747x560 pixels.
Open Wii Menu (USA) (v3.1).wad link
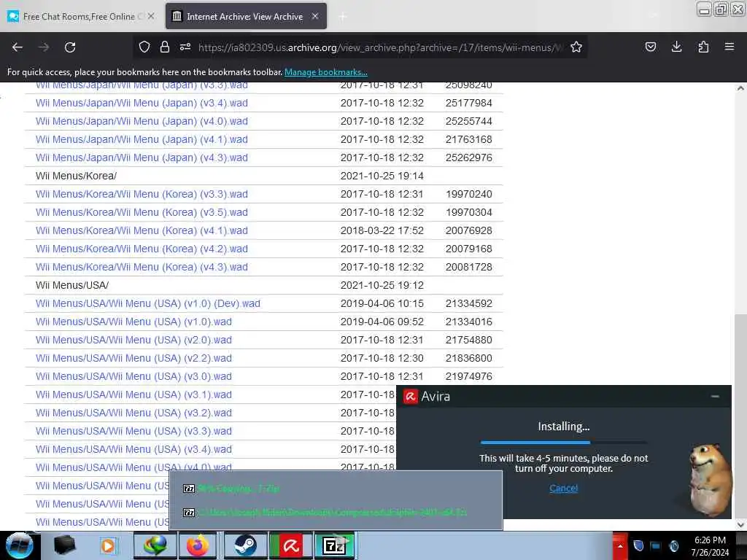pyautogui.click(x=133, y=394)
